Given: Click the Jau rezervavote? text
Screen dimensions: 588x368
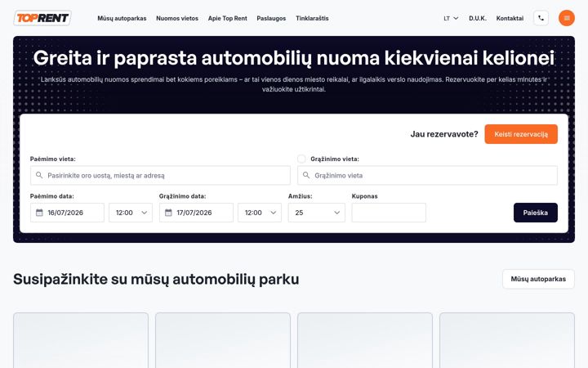Looking at the screenshot, I should [x=444, y=134].
